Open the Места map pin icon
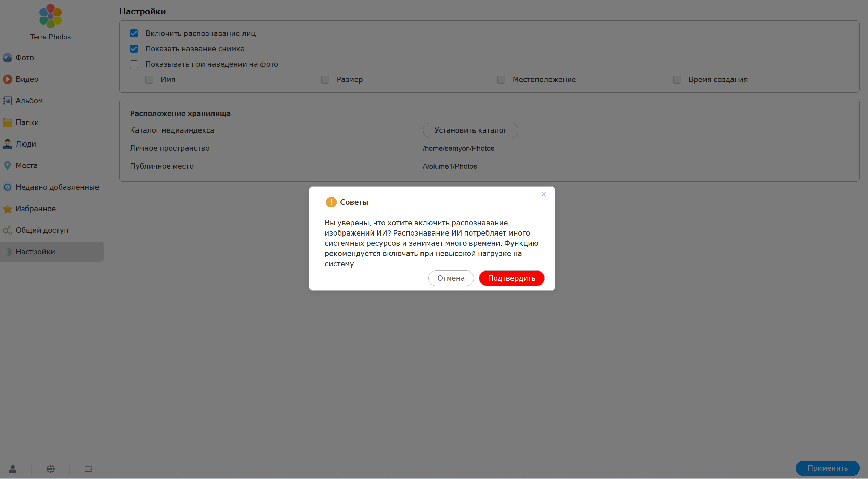868x479 pixels. tap(8, 165)
